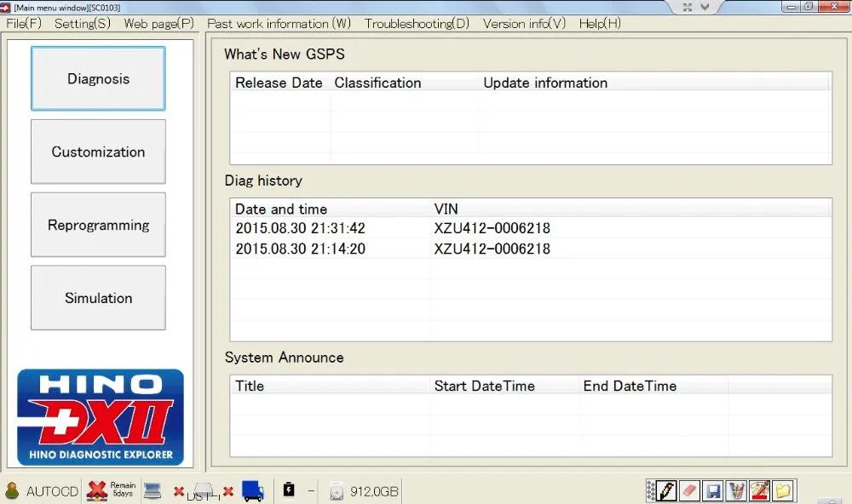Select the pencil drawing tool
This screenshot has width=852, height=504.
point(665,490)
